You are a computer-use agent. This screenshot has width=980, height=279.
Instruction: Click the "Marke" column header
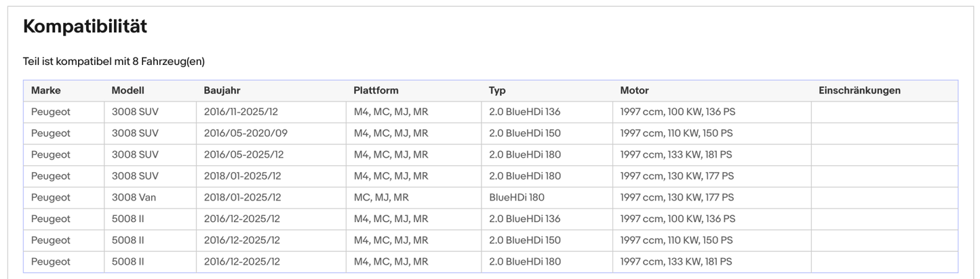coord(45,91)
